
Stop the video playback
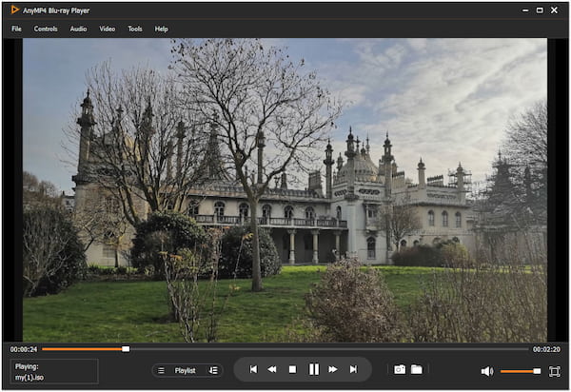coord(293,369)
